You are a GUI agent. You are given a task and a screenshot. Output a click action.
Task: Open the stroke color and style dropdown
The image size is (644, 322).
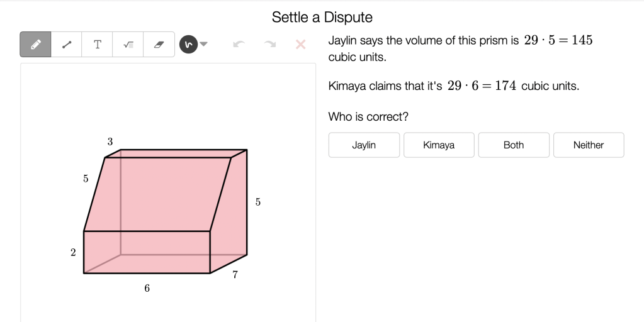[204, 44]
